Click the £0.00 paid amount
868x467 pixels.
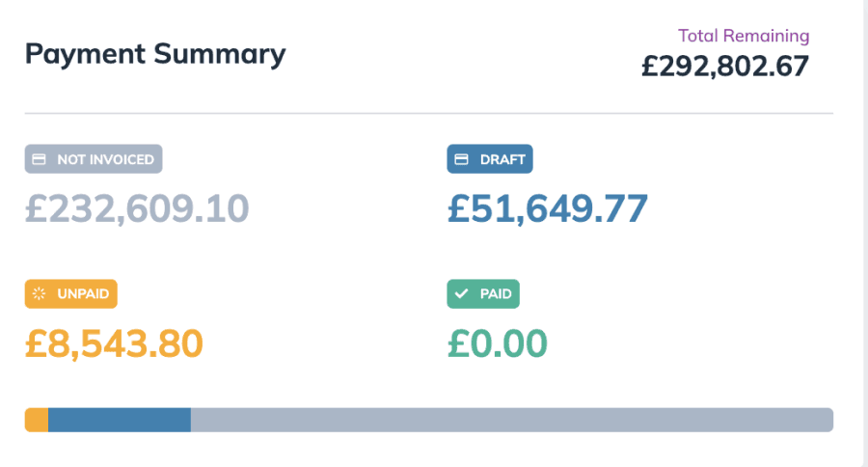click(498, 343)
